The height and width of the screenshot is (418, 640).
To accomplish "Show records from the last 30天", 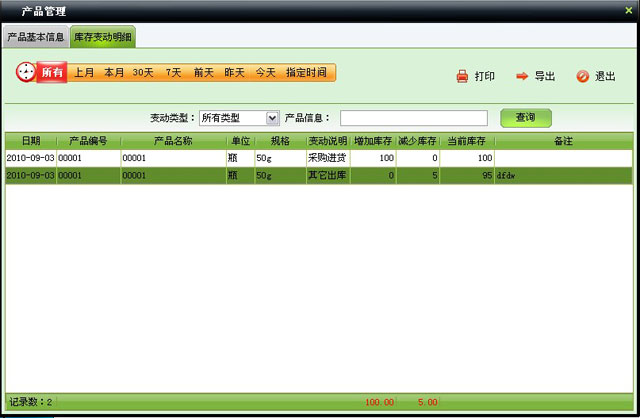I will click(x=144, y=73).
